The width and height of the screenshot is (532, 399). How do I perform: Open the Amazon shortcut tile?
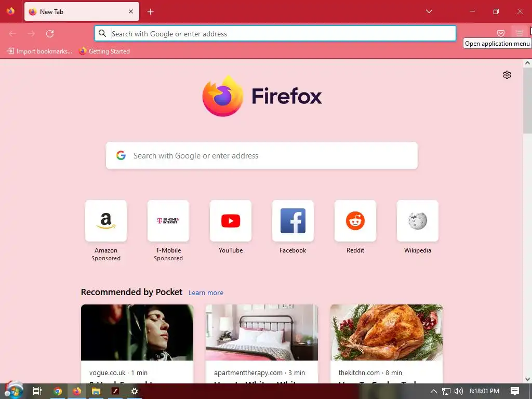(x=106, y=221)
